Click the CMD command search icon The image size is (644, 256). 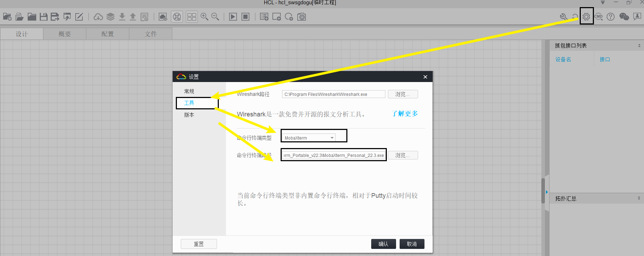(x=599, y=17)
